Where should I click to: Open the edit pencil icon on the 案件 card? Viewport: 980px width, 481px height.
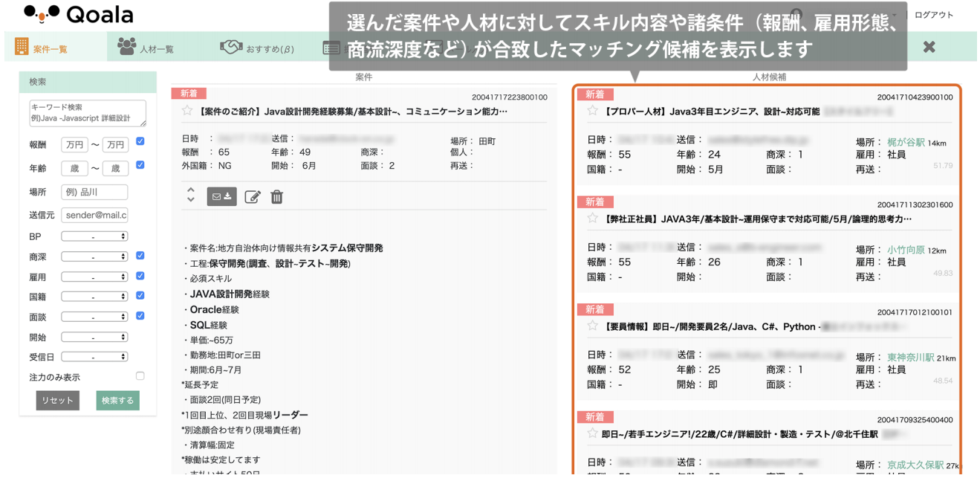tap(252, 196)
